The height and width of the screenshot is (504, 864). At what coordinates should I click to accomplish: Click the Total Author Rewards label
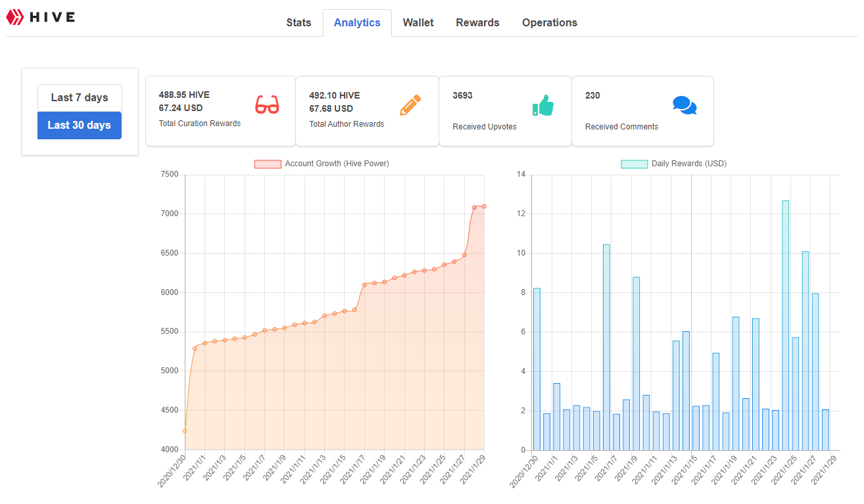pyautogui.click(x=347, y=124)
